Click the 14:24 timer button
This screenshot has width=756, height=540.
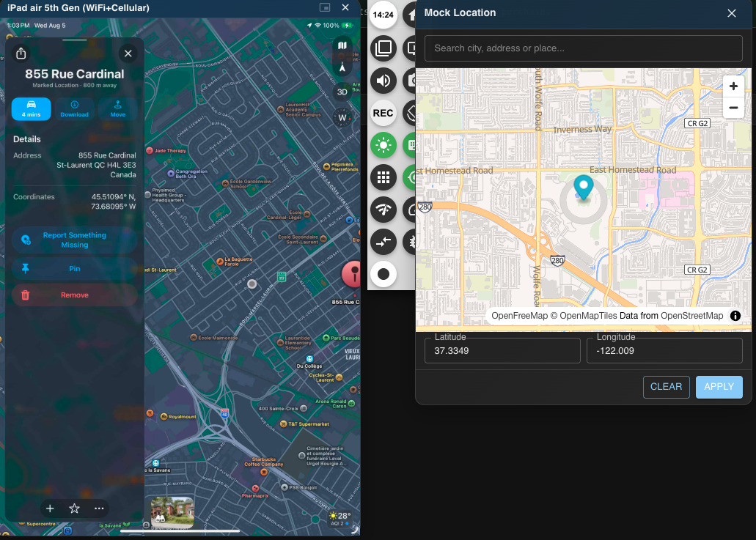tap(383, 15)
